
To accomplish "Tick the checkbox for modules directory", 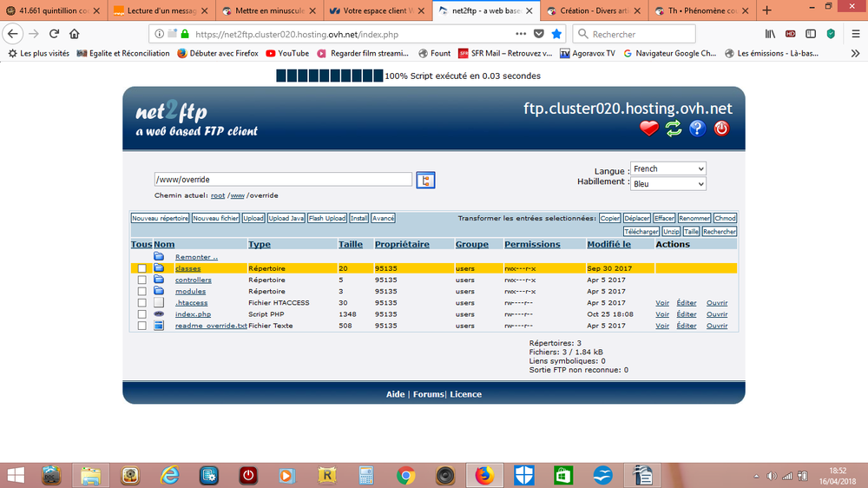I will tap(142, 291).
